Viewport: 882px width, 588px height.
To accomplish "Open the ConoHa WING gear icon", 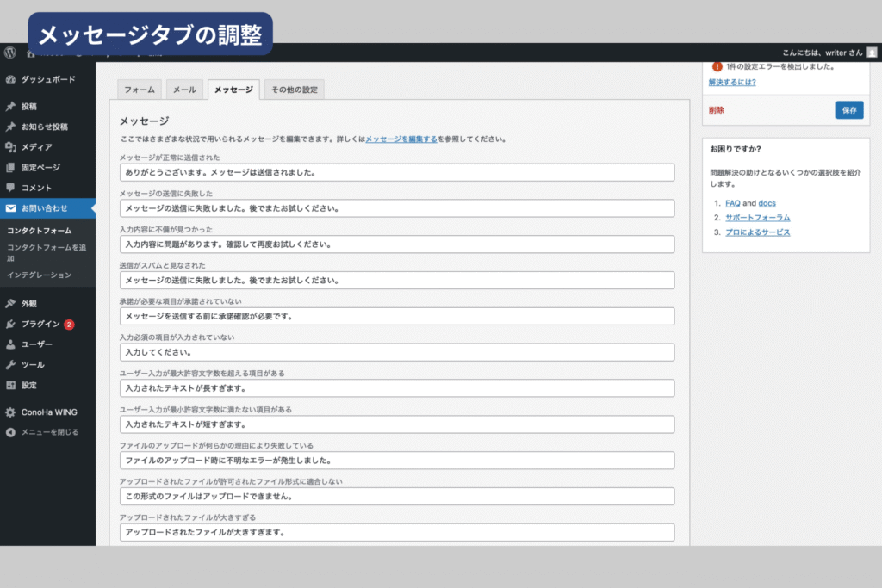I will point(10,412).
